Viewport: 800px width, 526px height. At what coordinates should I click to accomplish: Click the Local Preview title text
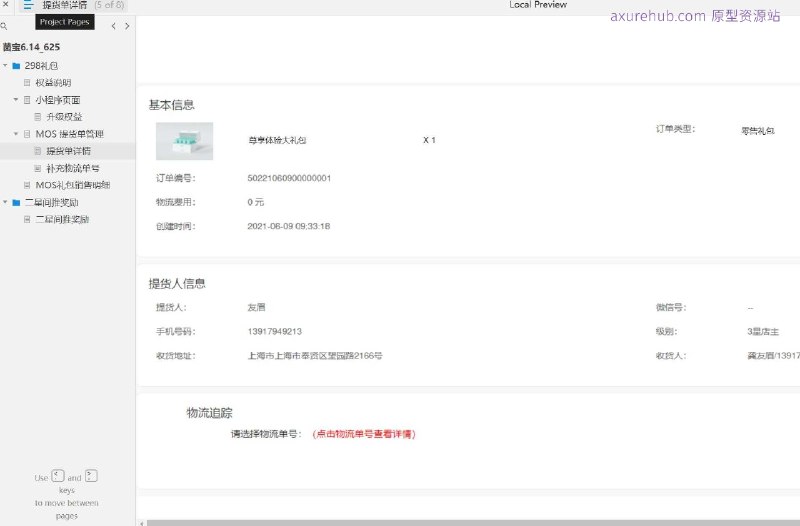538,5
